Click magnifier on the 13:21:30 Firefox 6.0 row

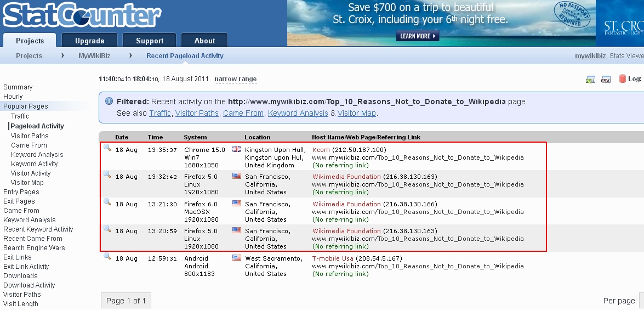tap(107, 202)
